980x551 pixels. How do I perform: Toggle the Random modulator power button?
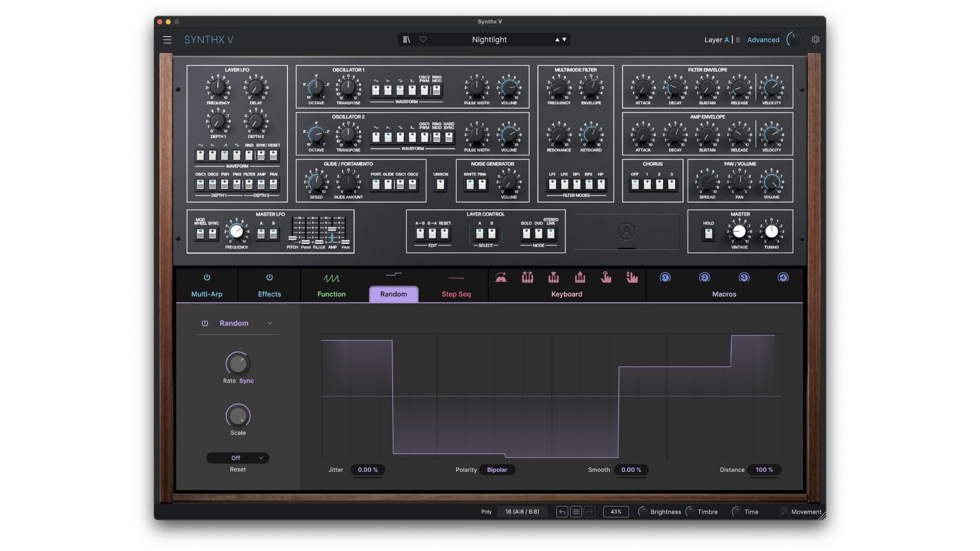pos(205,323)
